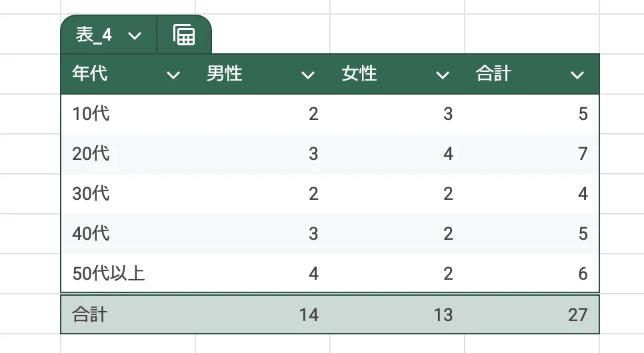The width and height of the screenshot is (644, 353).
Task: Select the 20代 row label cell
Action: click(128, 153)
